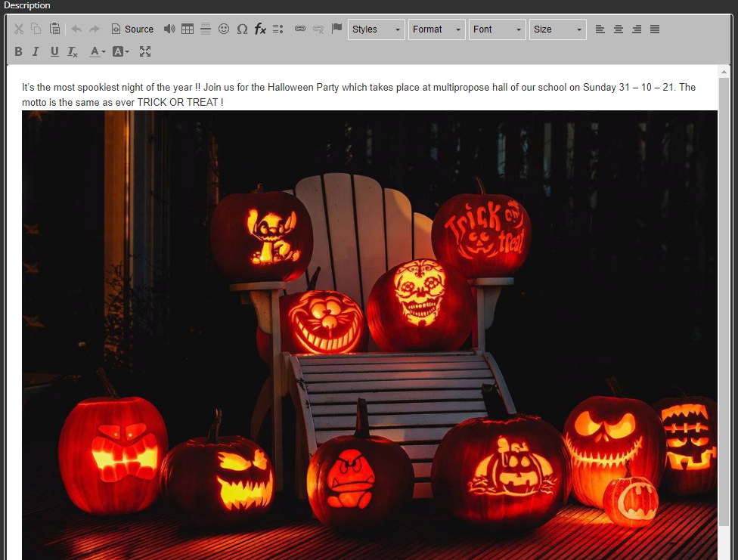The height and width of the screenshot is (560, 738).
Task: Click the Copy icon
Action: click(36, 29)
